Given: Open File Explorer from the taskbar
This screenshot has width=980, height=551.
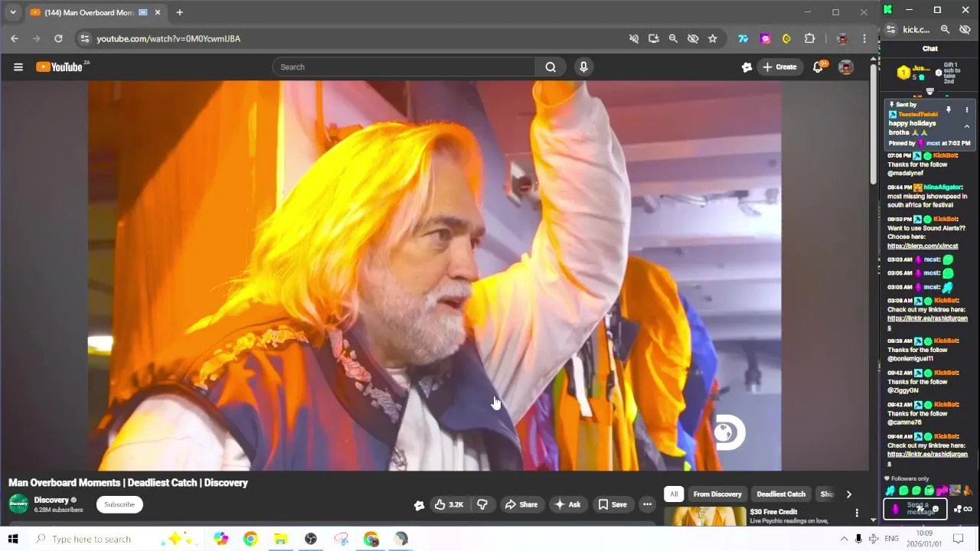Looking at the screenshot, I should (280, 539).
